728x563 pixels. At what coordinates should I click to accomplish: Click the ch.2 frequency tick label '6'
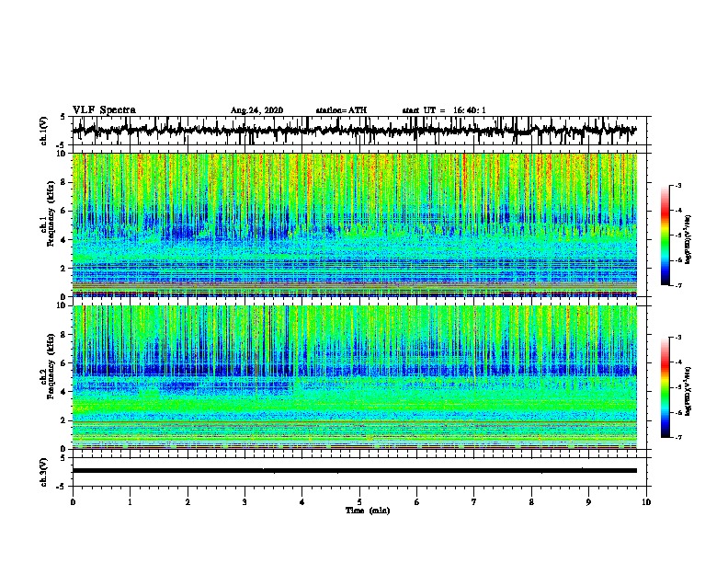click(64, 363)
